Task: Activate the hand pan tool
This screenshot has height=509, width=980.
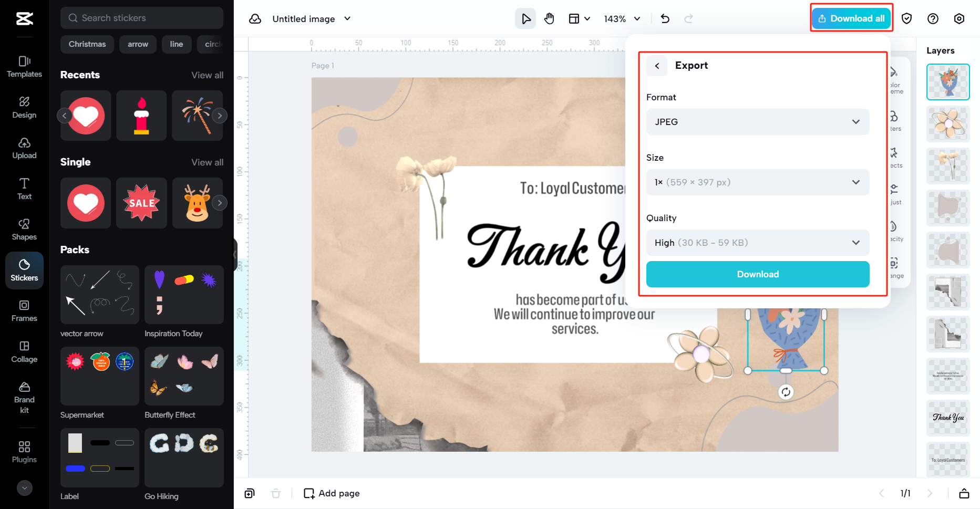Action: pos(549,18)
